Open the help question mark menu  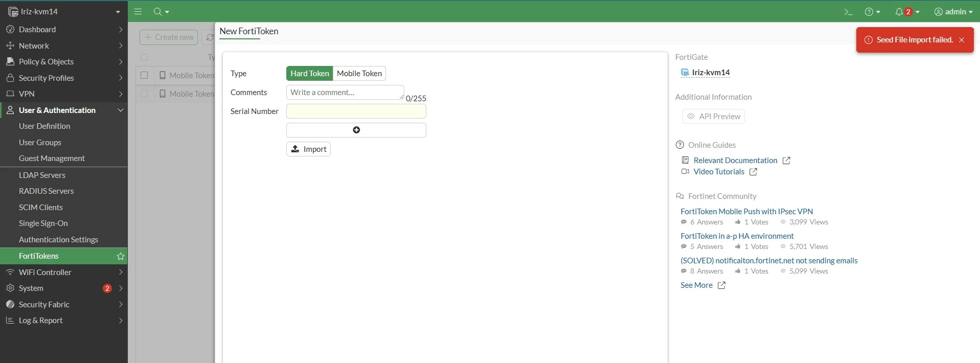(872, 12)
